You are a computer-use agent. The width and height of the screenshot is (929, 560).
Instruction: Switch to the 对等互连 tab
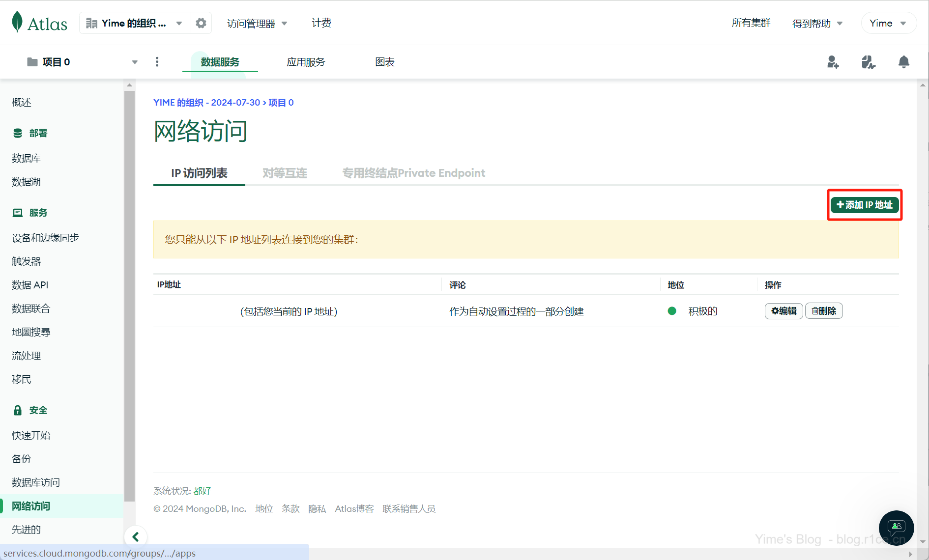coord(285,173)
